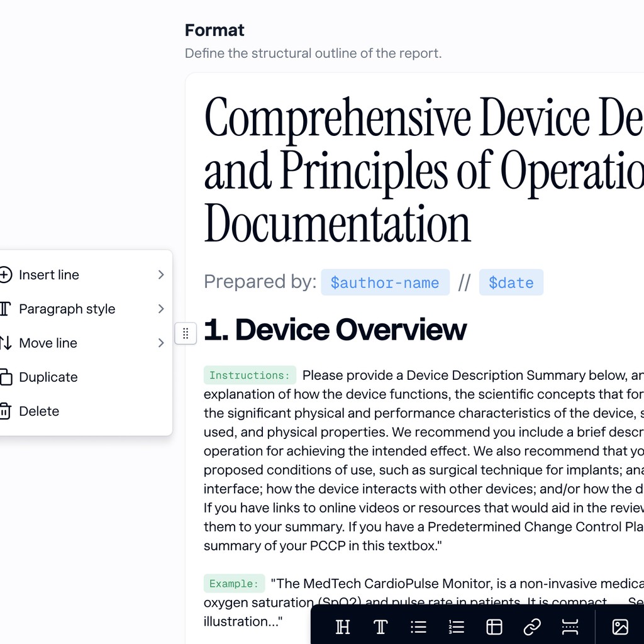644x644 pixels.
Task: Insert a table using the toolbar icon
Action: coord(494,626)
